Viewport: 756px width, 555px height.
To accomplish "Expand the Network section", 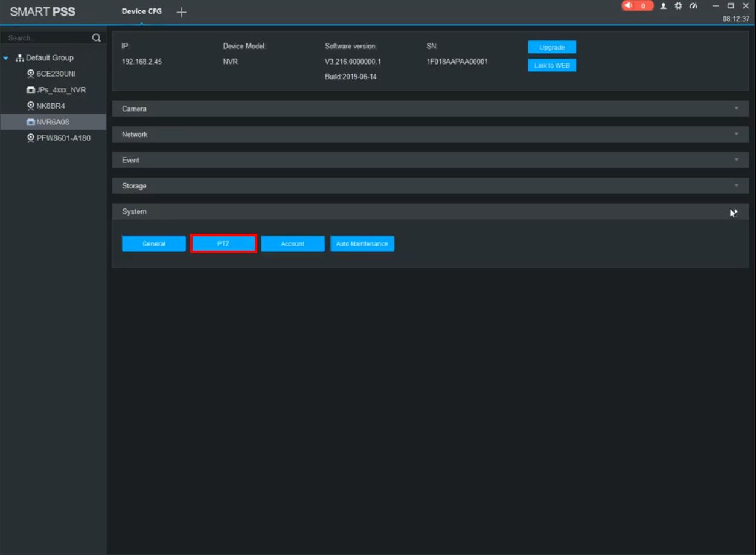I will coord(431,135).
